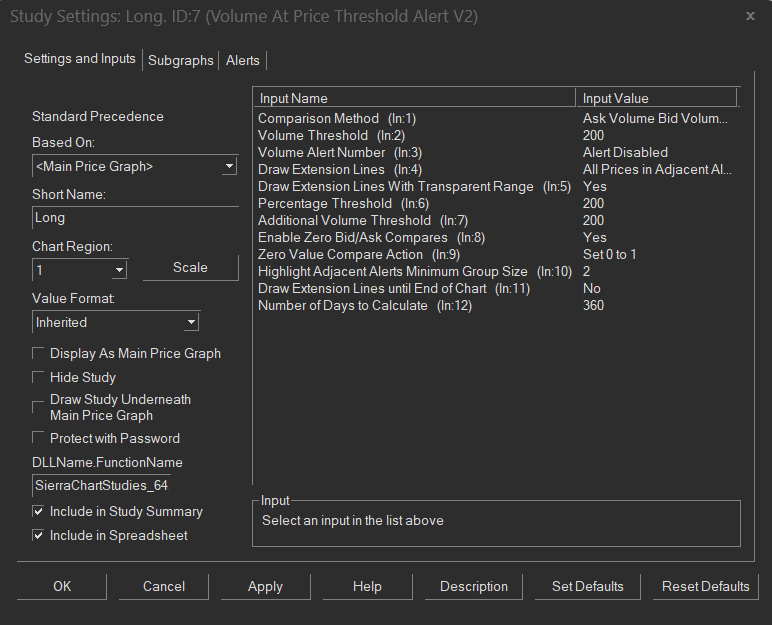
Task: Toggle Display As Main Price Graph checkbox
Action: (x=39, y=353)
